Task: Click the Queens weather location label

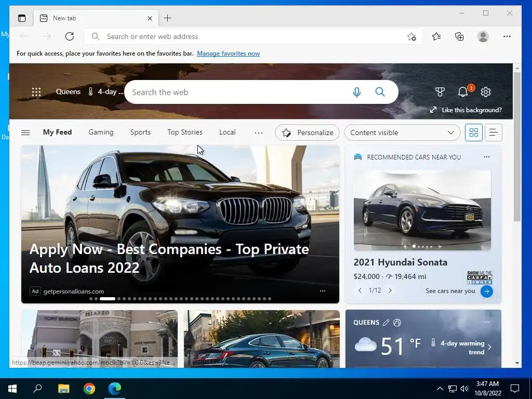Action: point(68,91)
